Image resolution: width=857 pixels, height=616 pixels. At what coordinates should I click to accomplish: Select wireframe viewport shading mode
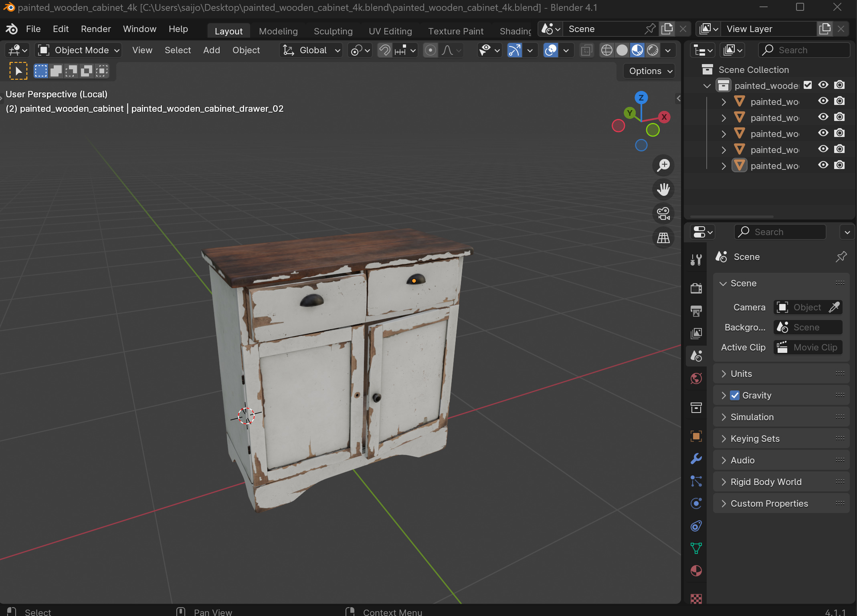(x=606, y=50)
